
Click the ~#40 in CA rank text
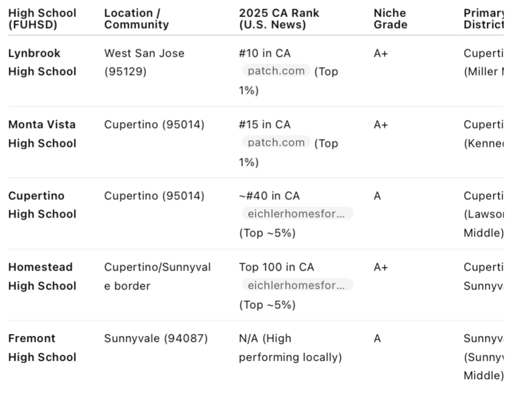pyautogui.click(x=270, y=196)
